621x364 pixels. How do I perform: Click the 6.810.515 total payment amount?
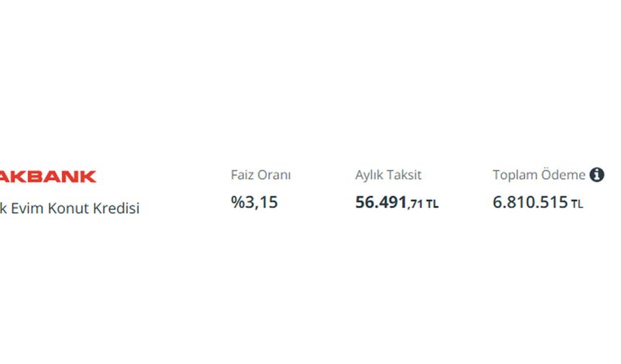(x=530, y=202)
